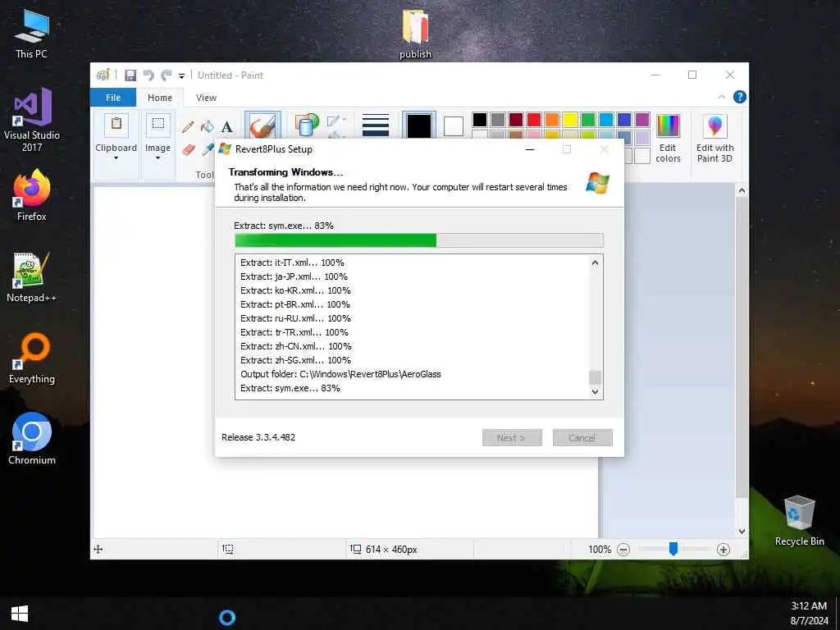Pick the red color swatch in Paint palette

[533, 120]
